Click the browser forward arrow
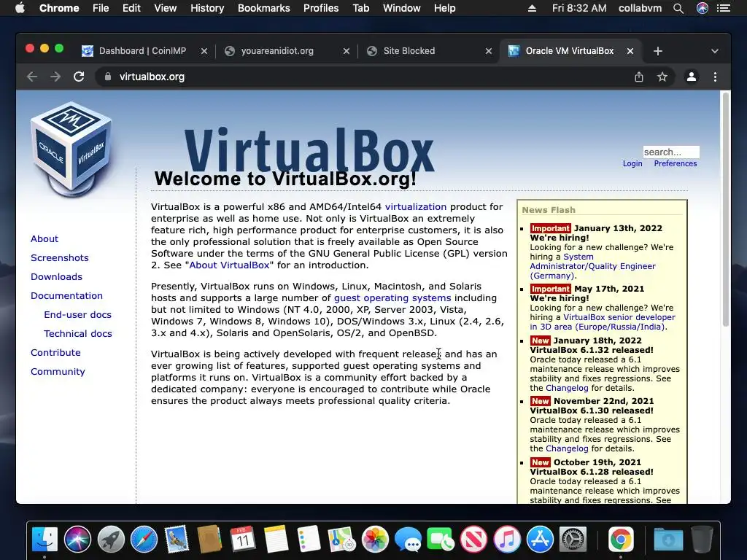The width and height of the screenshot is (747, 560). point(55,77)
